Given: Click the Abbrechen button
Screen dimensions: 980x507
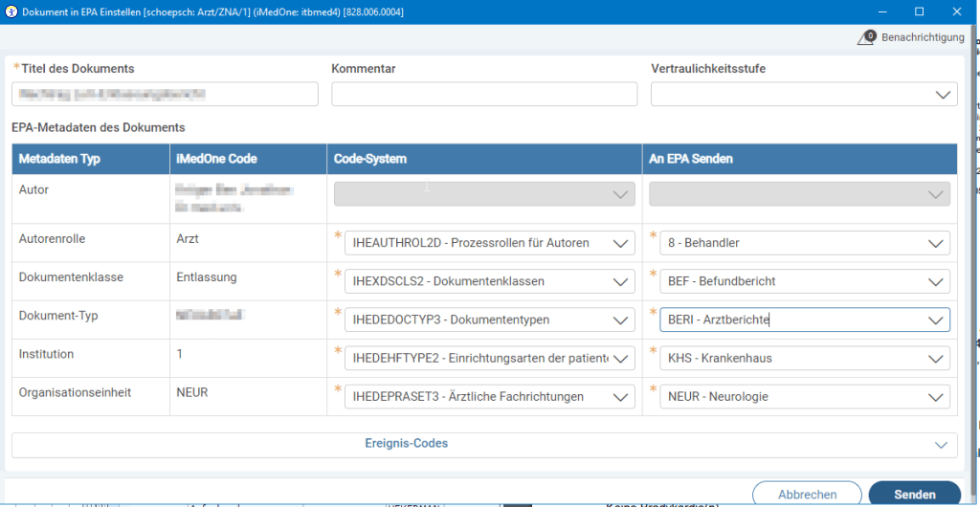Looking at the screenshot, I should (807, 495).
